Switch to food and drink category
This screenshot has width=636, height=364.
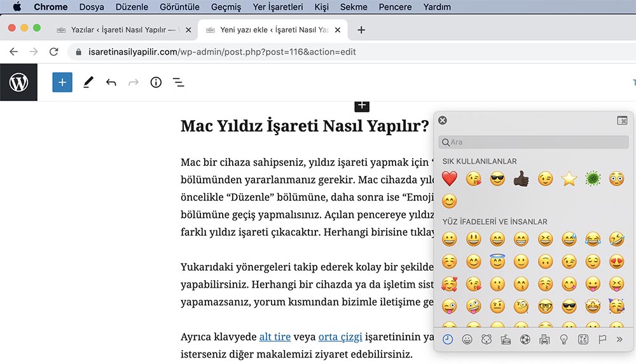pos(506,339)
